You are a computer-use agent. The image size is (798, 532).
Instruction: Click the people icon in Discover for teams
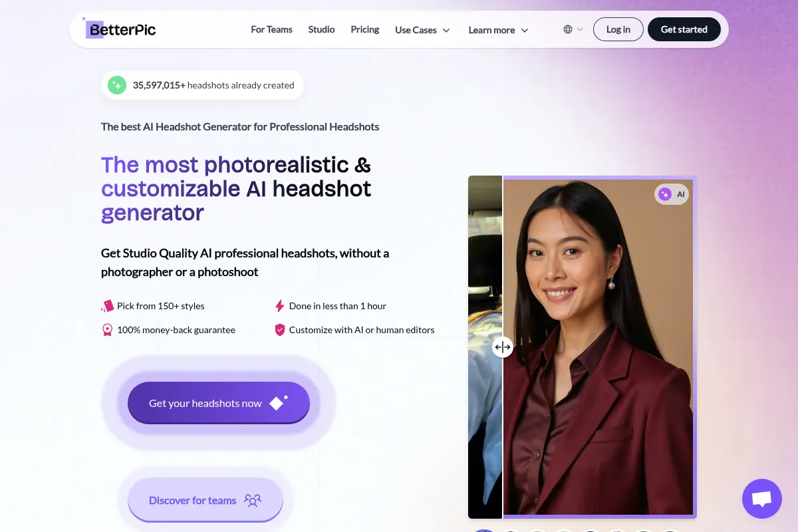point(253,500)
